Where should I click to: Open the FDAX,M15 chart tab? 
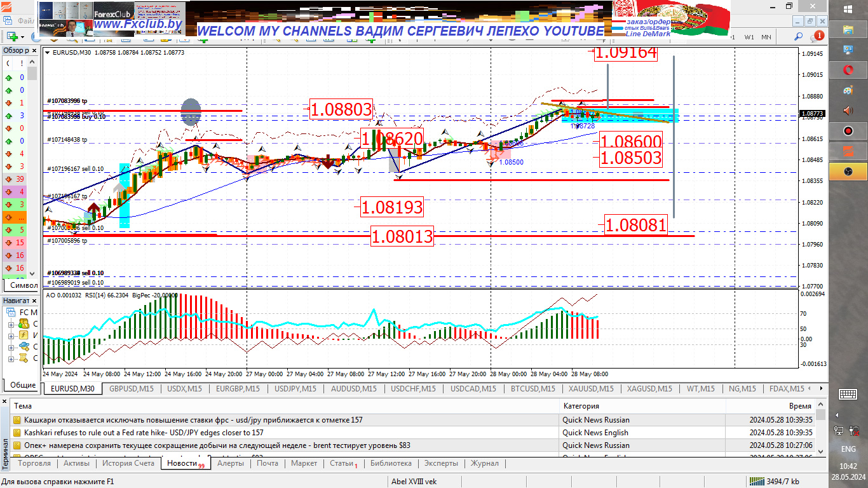coord(787,389)
